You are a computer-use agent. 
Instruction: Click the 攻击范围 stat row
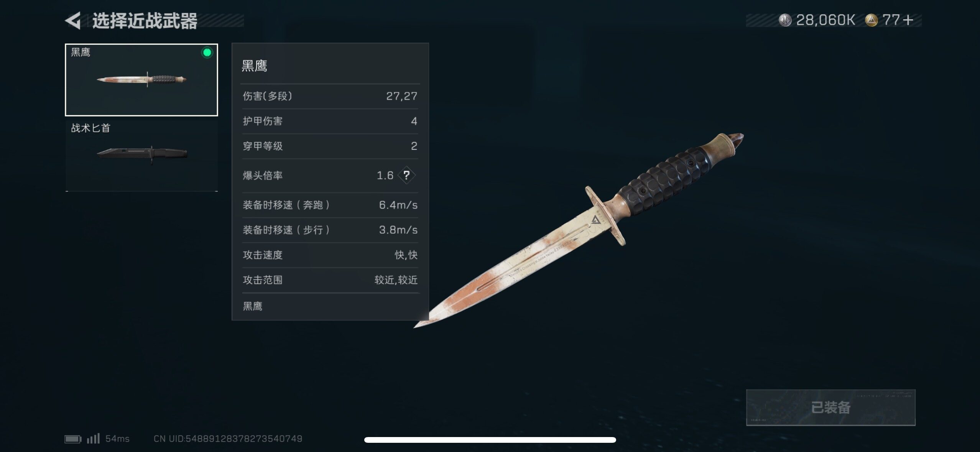(x=330, y=280)
